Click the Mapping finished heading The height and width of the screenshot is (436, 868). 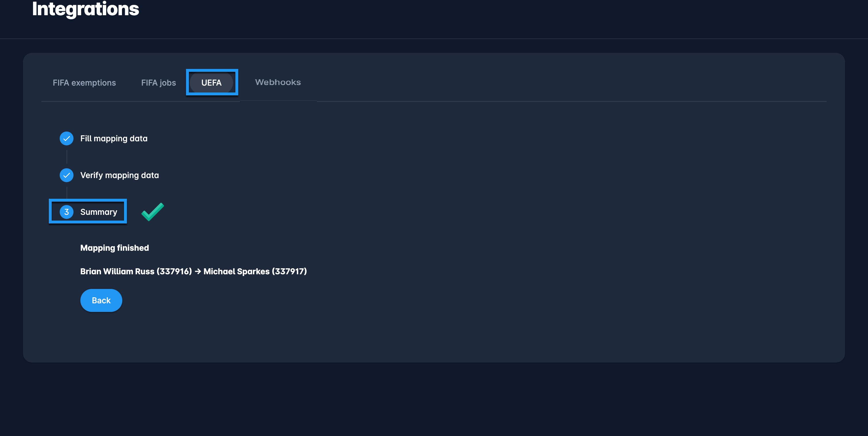[x=114, y=248]
